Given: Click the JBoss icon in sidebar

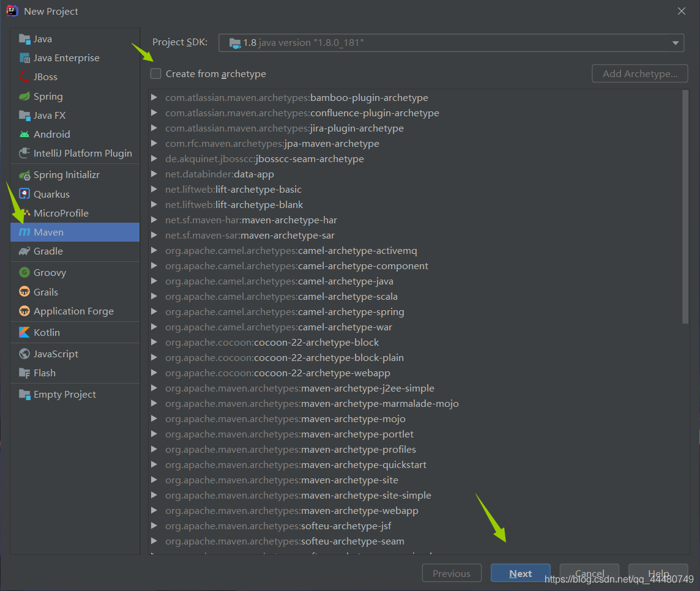Looking at the screenshot, I should click(24, 76).
